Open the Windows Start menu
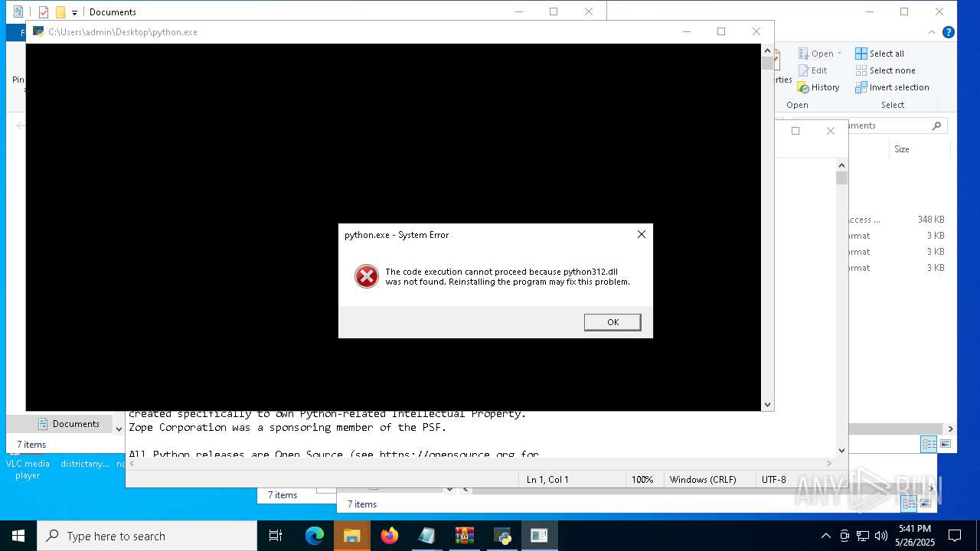The width and height of the screenshot is (980, 551). 18,536
